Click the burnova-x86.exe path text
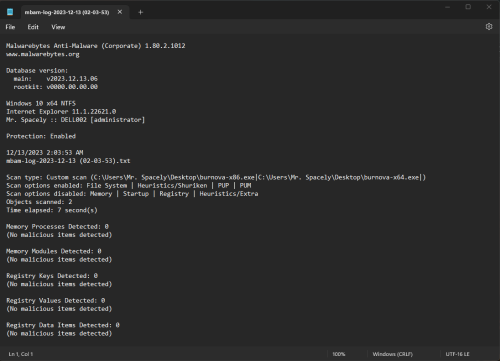Screen dimensions: 500x361 [x=174, y=177]
